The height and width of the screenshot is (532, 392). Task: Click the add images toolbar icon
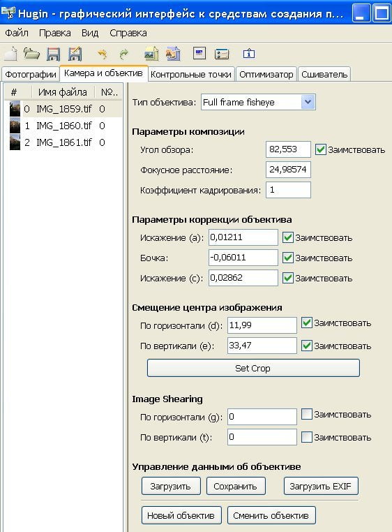click(151, 54)
